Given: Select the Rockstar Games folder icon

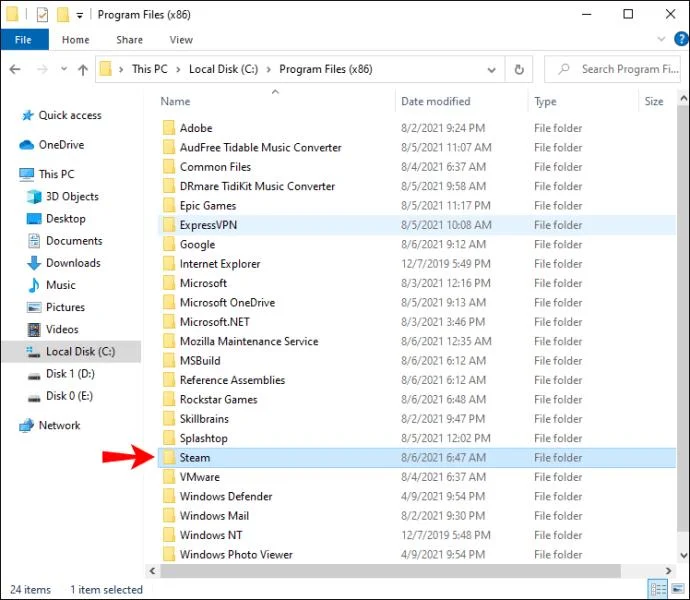Looking at the screenshot, I should pyautogui.click(x=169, y=399).
